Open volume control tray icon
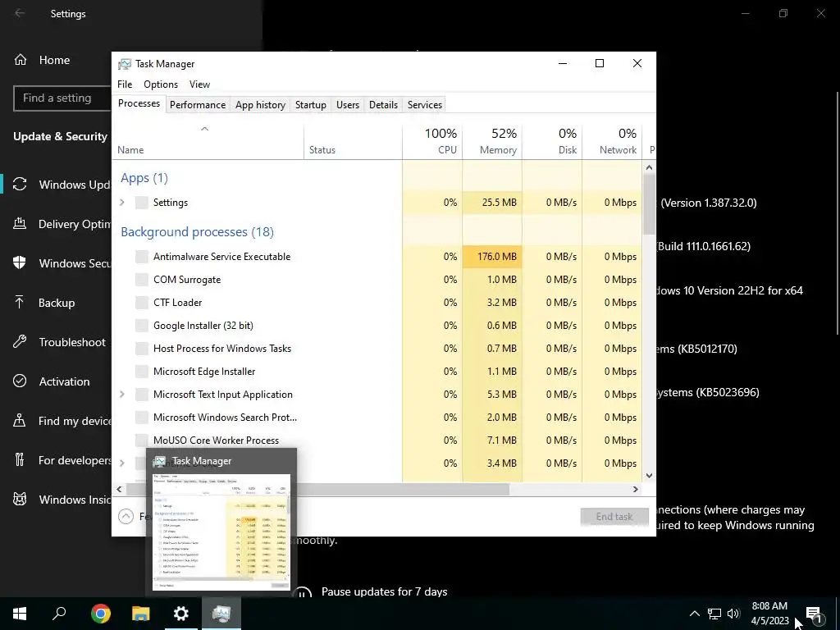840x630 pixels. click(733, 614)
